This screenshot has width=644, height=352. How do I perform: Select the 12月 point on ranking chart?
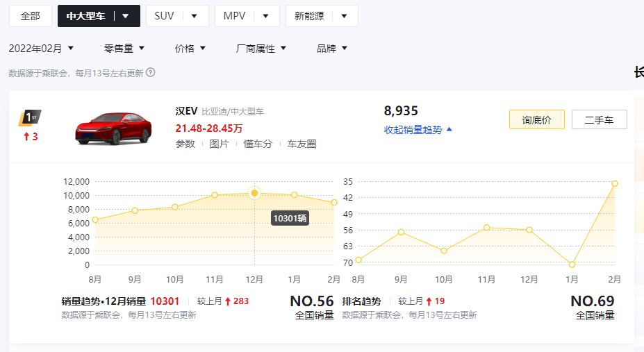click(x=529, y=230)
